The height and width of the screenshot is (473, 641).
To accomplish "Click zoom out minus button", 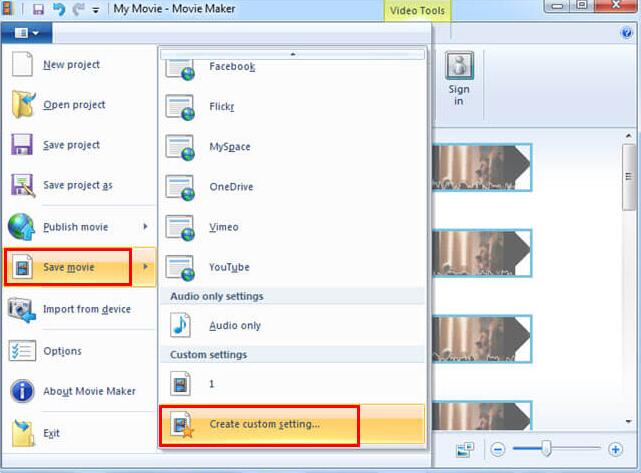I will pos(498,450).
